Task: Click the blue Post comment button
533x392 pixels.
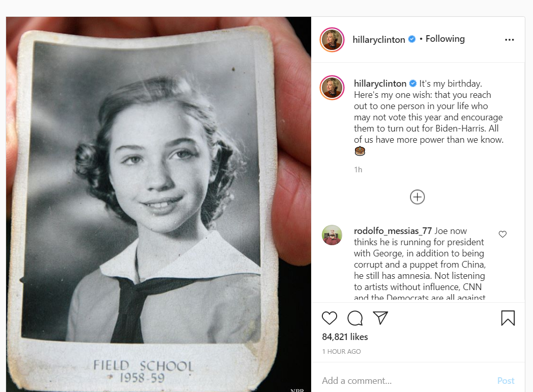Action: click(505, 380)
